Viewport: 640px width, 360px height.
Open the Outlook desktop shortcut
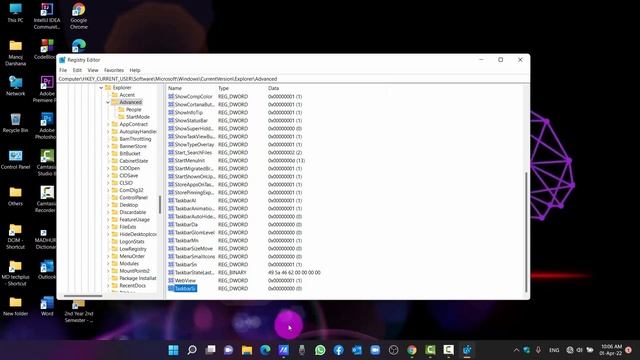pyautogui.click(x=47, y=270)
